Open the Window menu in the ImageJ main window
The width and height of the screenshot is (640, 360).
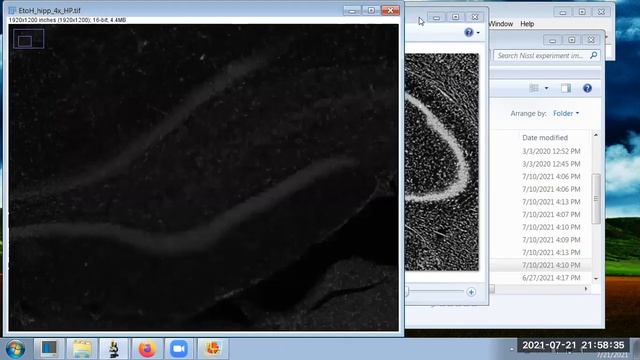pos(501,24)
